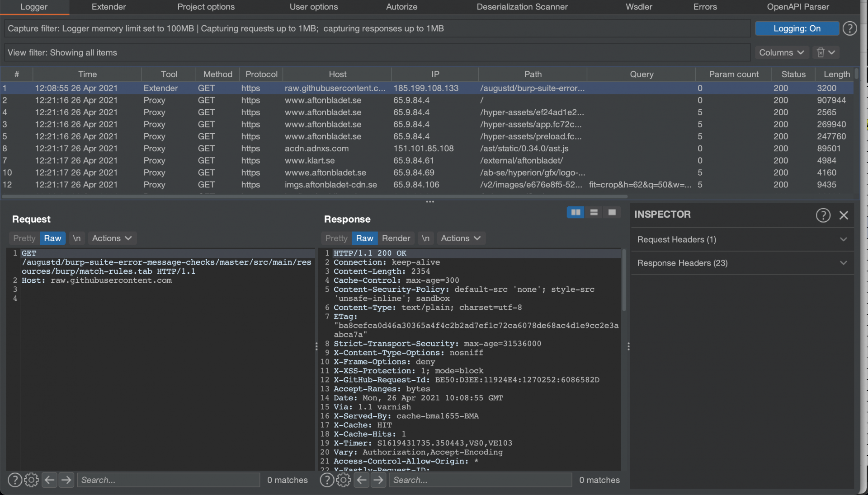This screenshot has height=495, width=868.
Task: Open Response Actions dropdown
Action: point(460,238)
